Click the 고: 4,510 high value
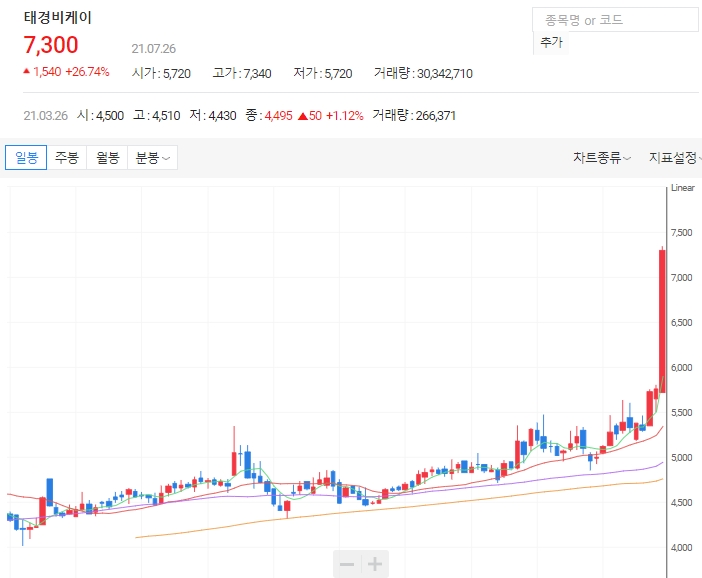Viewport: 702px width, 578px height. tap(157, 116)
